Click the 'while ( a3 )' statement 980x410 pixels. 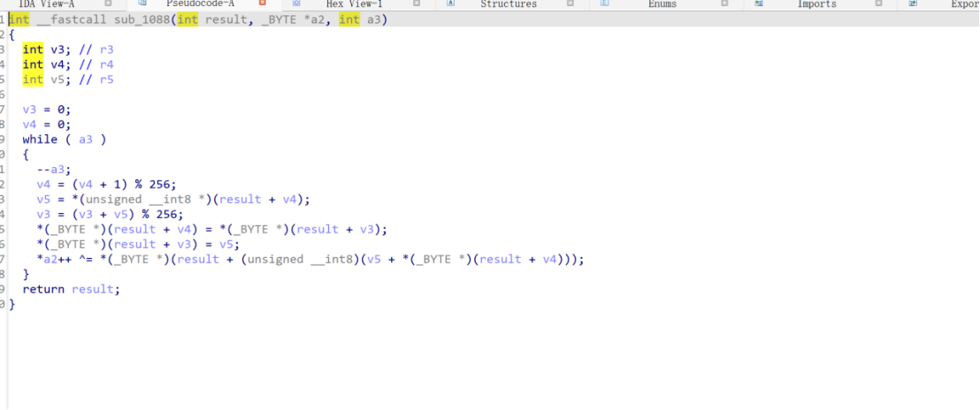tap(65, 139)
